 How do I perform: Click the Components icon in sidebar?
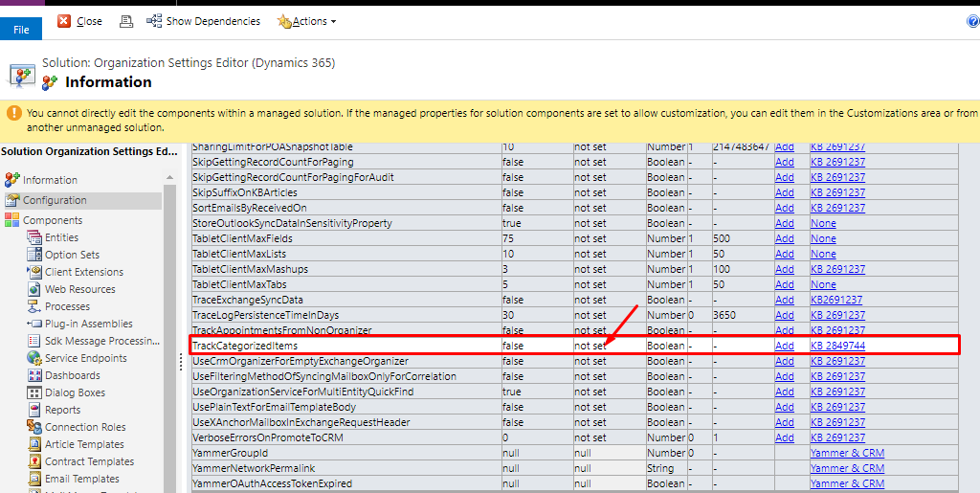[x=11, y=220]
